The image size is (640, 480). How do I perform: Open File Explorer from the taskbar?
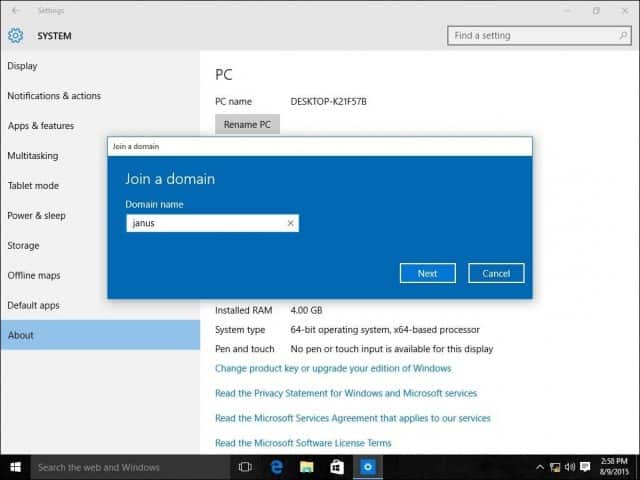coord(307,467)
